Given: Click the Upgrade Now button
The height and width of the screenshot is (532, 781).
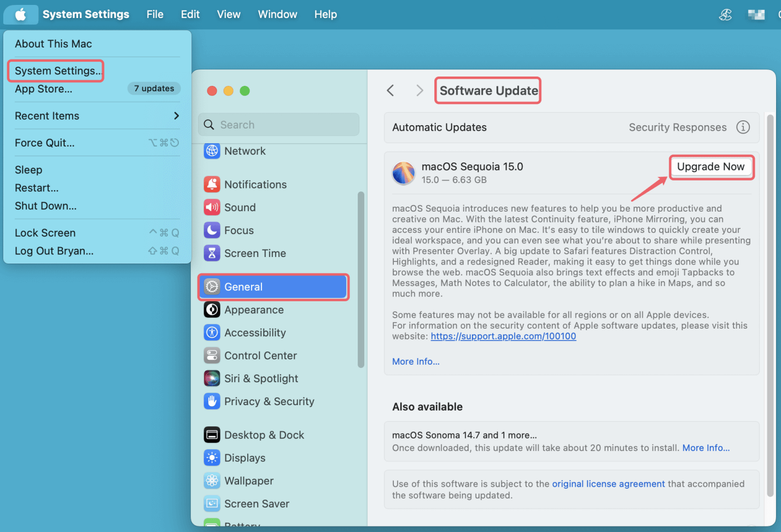Looking at the screenshot, I should pyautogui.click(x=711, y=167).
